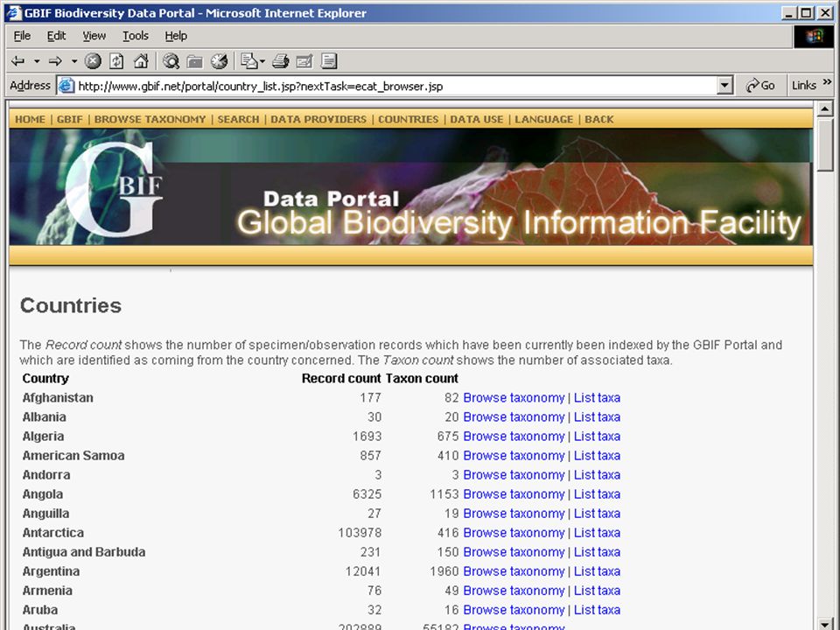Screen dimensions: 840x630
Task: Refresh the page using the Refresh icon
Action: (x=116, y=61)
